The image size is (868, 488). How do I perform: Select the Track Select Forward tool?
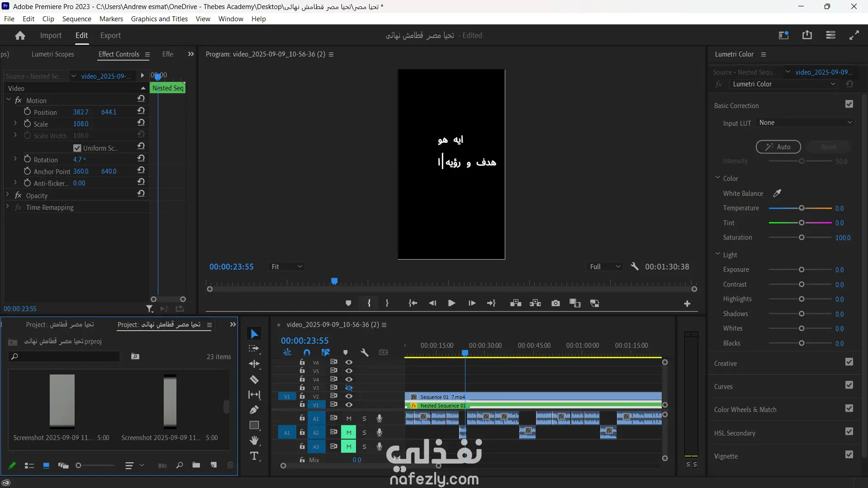click(x=254, y=349)
